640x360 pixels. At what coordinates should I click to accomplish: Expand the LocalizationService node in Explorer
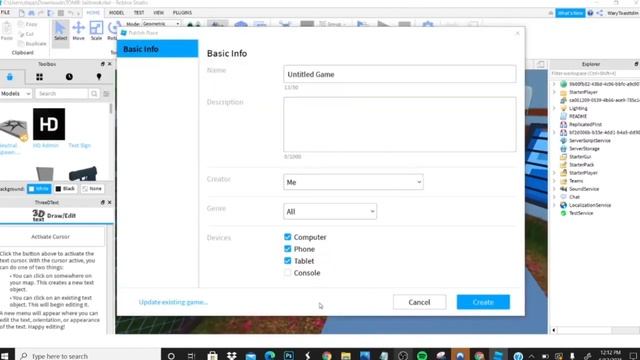point(554,205)
